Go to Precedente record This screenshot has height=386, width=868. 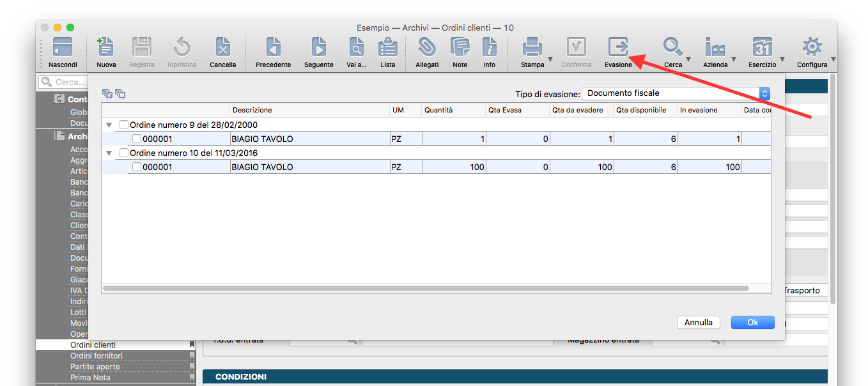(273, 48)
